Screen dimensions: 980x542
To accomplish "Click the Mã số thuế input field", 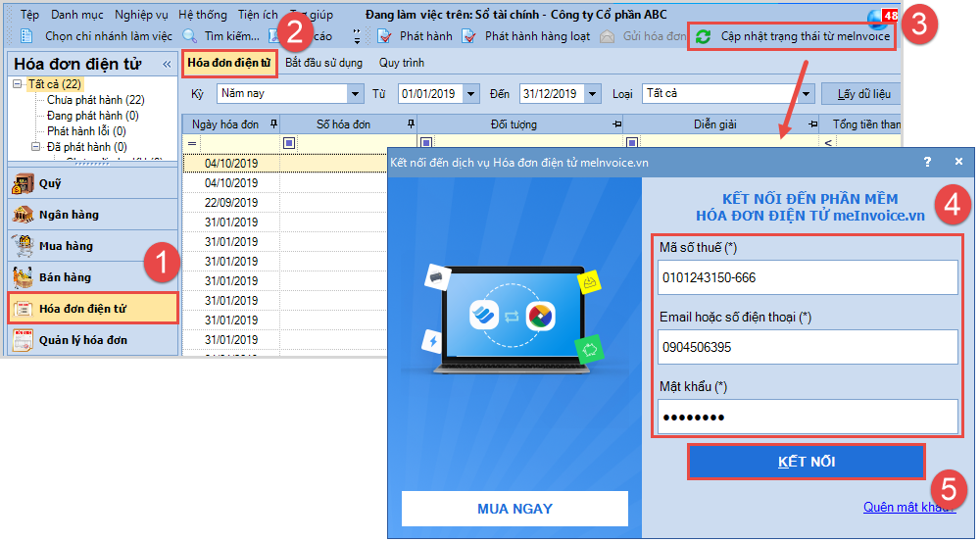I will [808, 277].
